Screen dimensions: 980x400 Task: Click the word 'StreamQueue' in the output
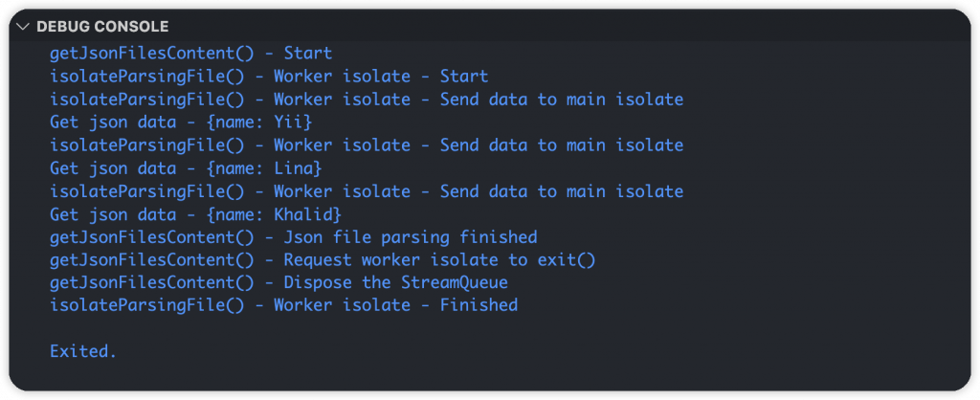455,282
